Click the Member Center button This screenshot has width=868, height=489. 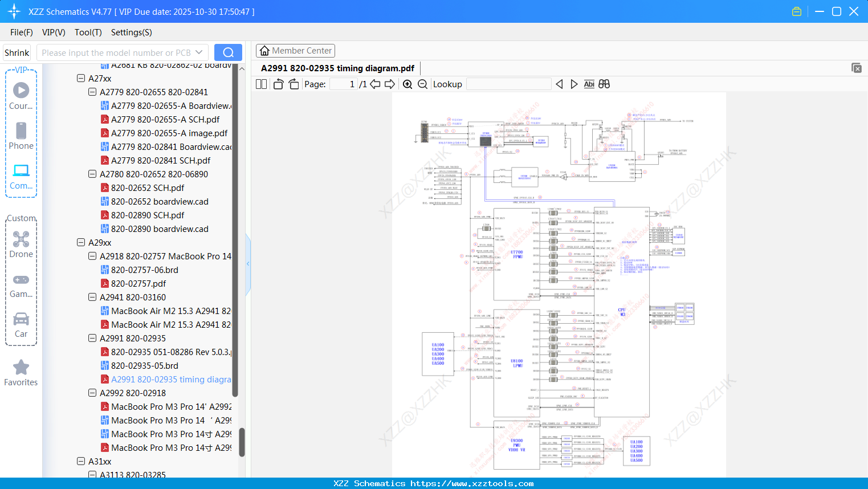pos(295,51)
